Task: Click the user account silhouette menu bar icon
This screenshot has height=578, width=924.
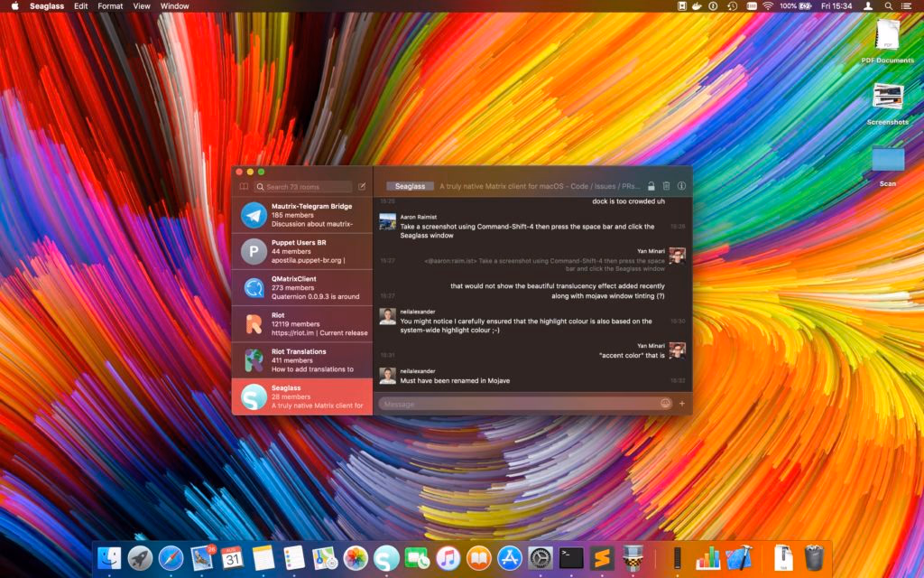Action: pos(868,6)
